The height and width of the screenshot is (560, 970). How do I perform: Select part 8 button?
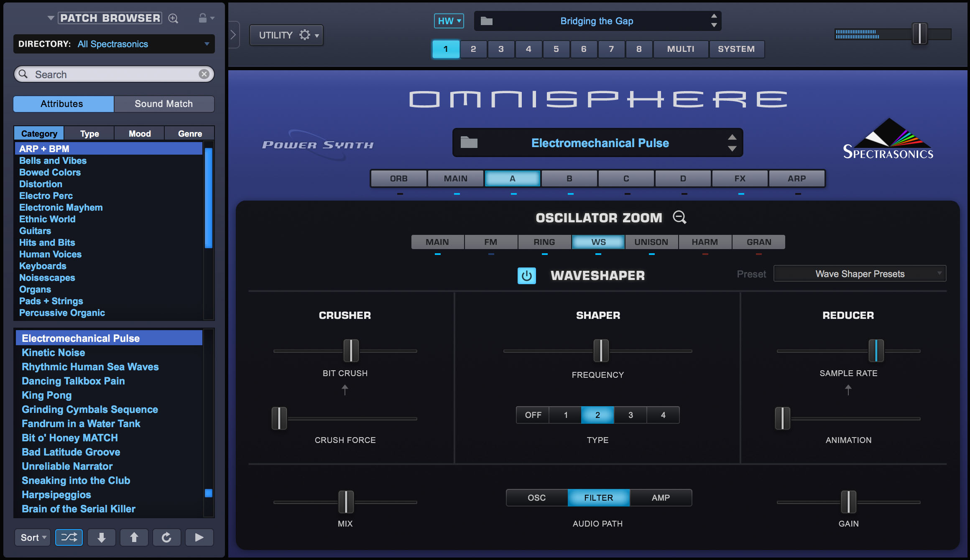[639, 49]
